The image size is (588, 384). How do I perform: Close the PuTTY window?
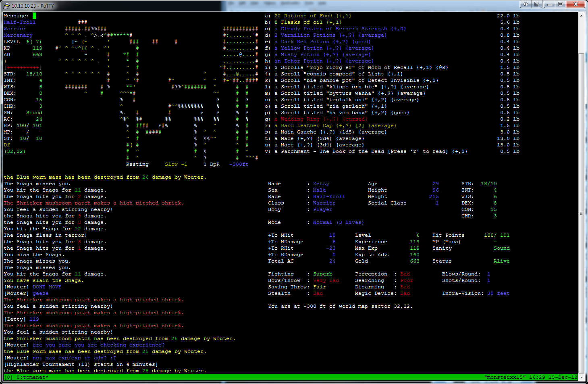[576, 4]
